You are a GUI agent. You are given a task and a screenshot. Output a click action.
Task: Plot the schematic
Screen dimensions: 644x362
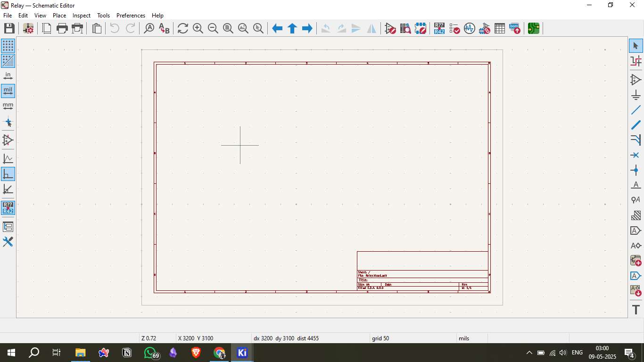77,28
